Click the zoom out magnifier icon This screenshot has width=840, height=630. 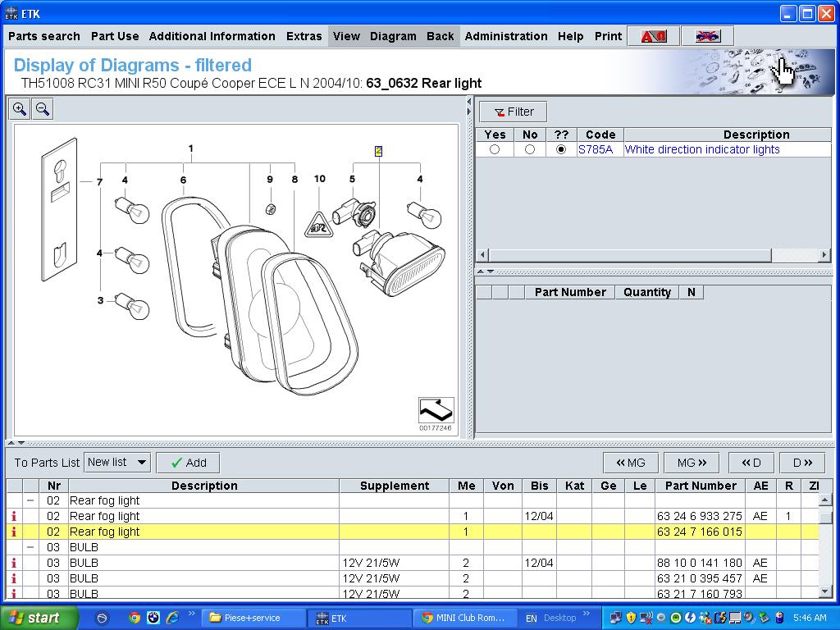tap(43, 109)
